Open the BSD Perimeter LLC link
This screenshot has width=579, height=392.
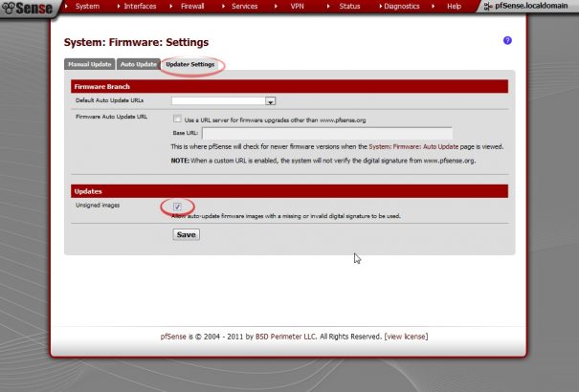point(286,337)
